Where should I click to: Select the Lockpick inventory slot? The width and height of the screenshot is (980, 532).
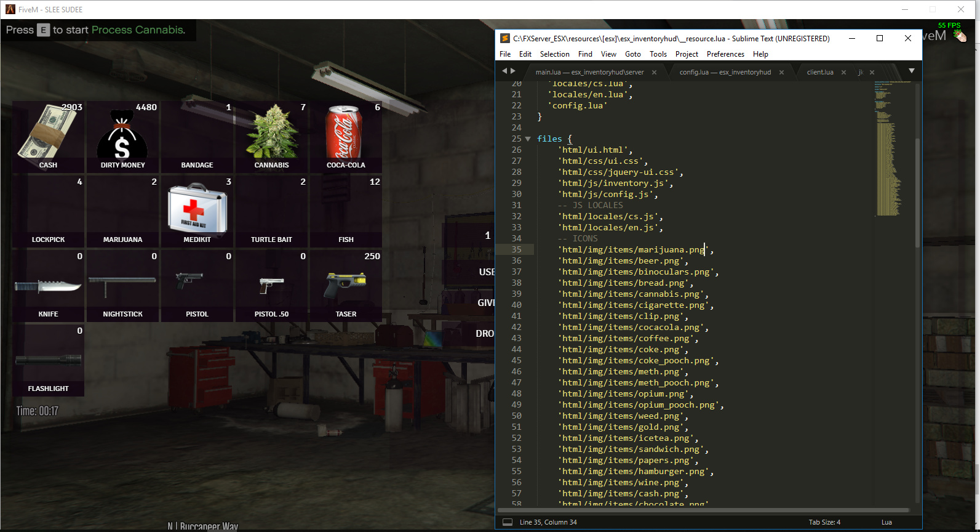pos(48,211)
